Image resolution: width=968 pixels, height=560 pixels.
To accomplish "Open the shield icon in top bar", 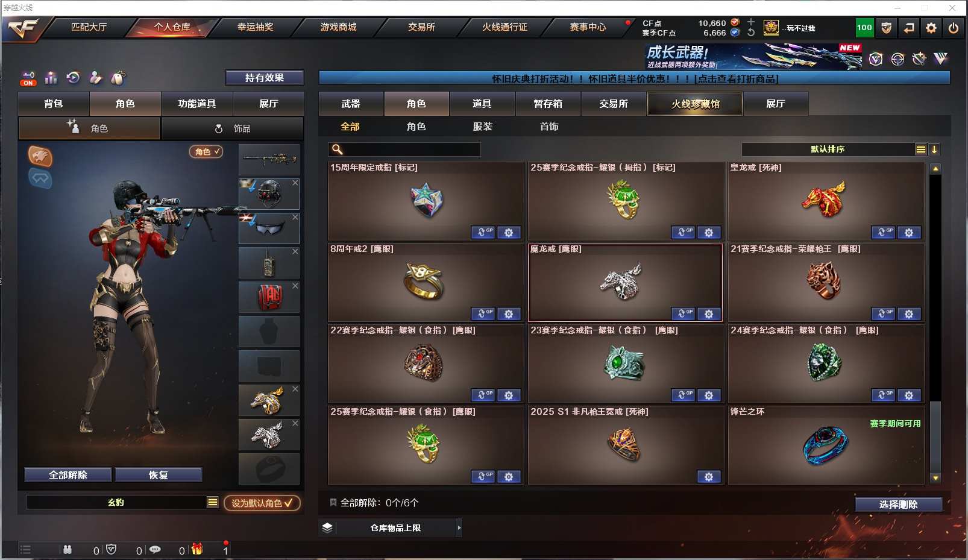I will pos(886,28).
